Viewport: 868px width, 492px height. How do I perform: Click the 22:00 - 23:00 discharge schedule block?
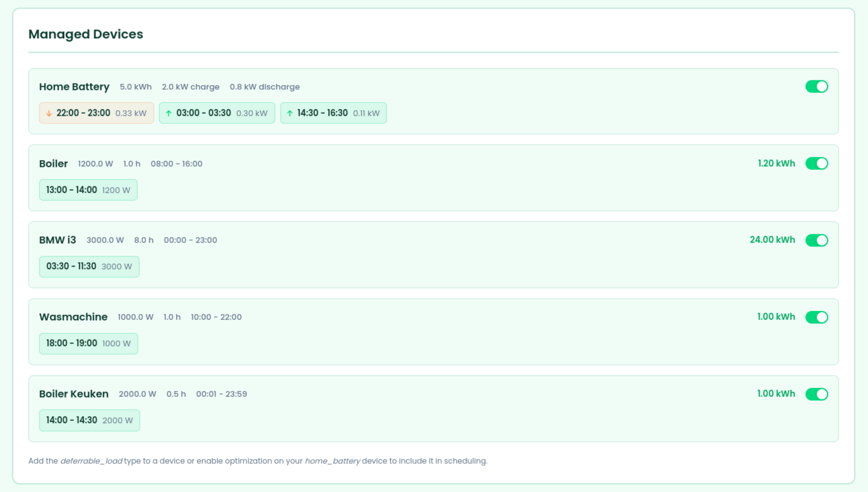point(96,113)
